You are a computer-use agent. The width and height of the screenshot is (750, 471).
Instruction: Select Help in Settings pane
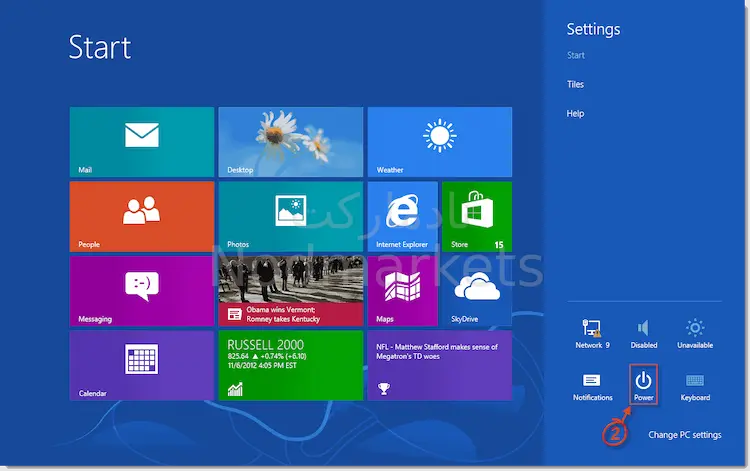pos(575,113)
